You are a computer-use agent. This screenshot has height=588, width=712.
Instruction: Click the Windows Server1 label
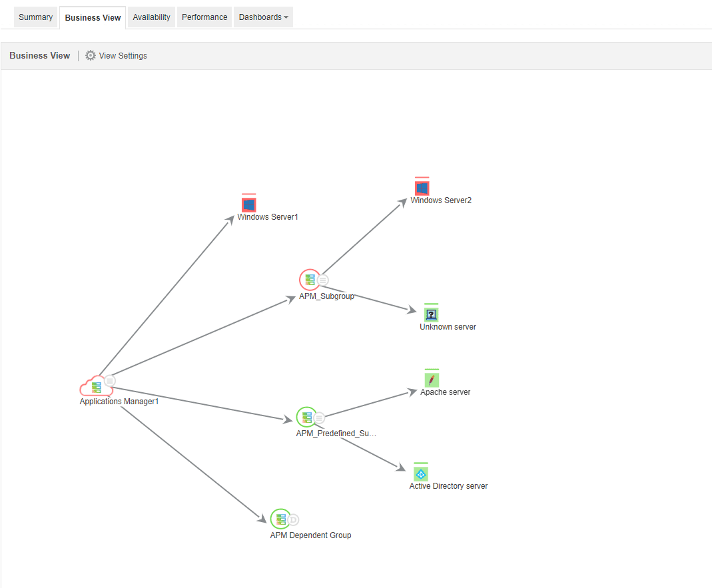268,217
